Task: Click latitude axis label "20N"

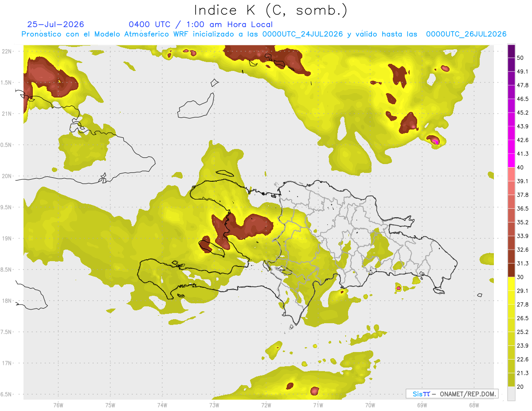Action: click(7, 176)
